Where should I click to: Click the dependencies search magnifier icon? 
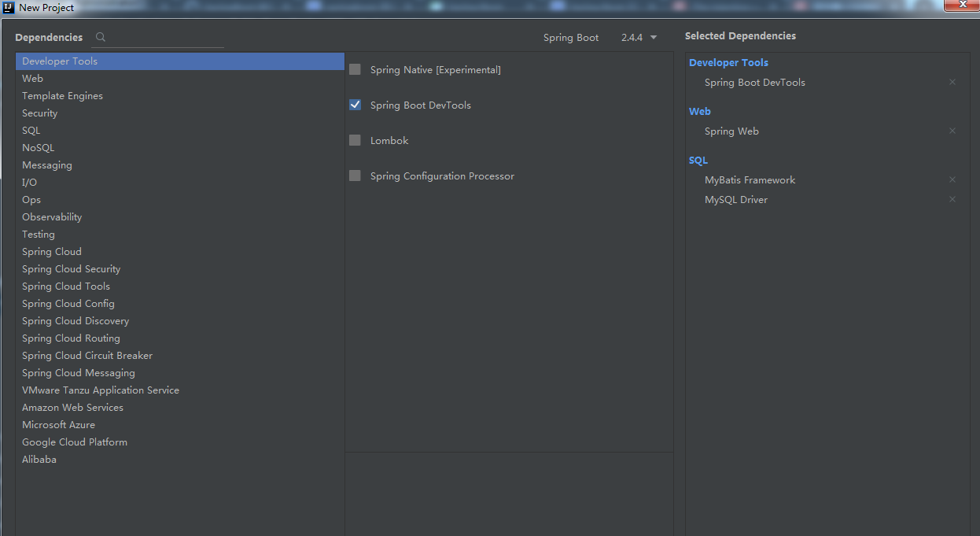click(100, 37)
